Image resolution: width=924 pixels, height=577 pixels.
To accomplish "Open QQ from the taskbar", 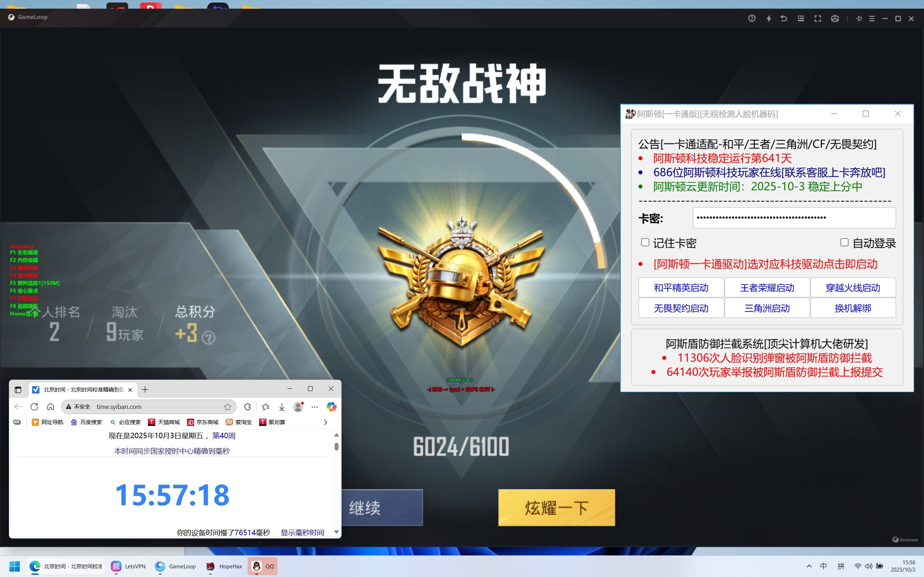I will coord(263,566).
